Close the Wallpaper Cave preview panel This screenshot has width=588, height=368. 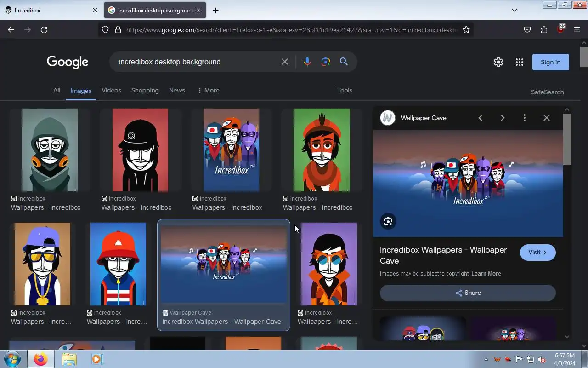547,118
